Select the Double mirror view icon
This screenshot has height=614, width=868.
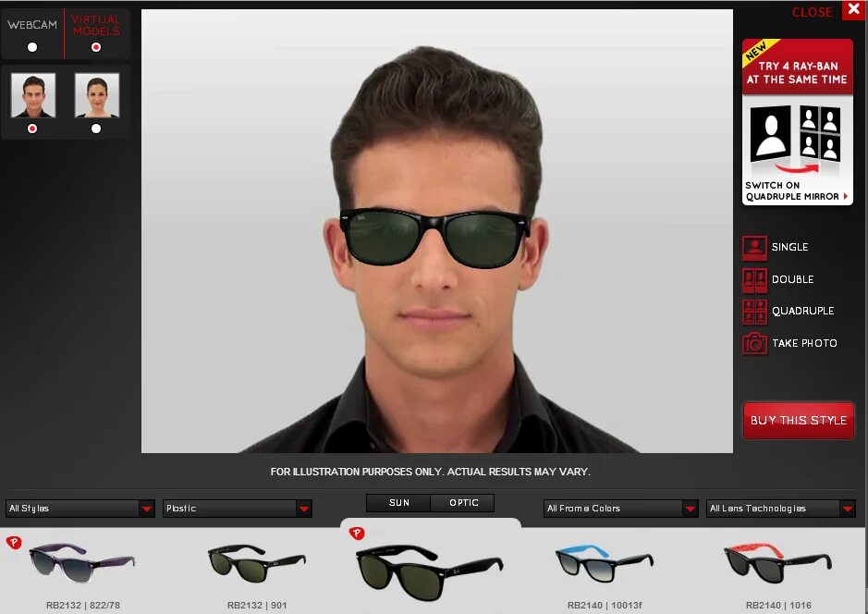[x=755, y=279]
